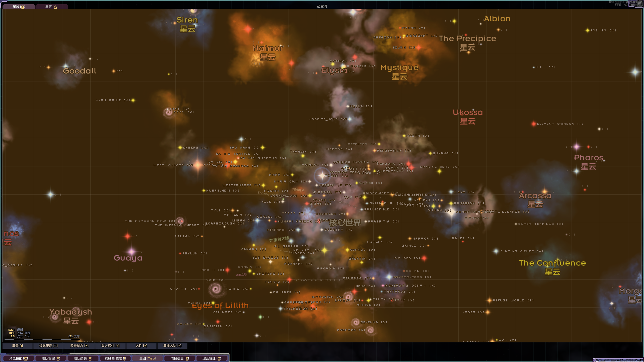The height and width of the screenshot is (362, 644).
Task: Open the 情报信息 [E] intel tab
Action: (180, 358)
